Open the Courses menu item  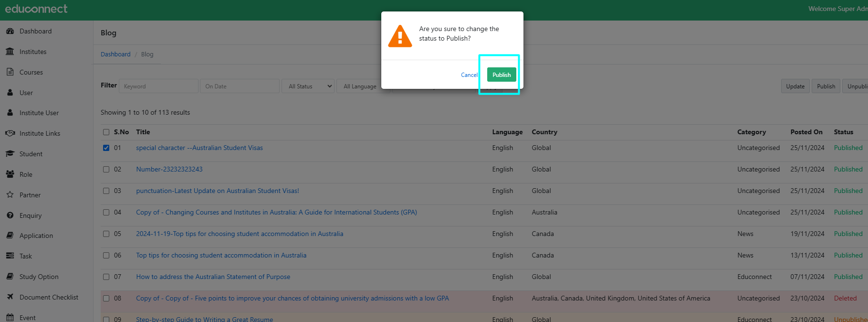31,72
